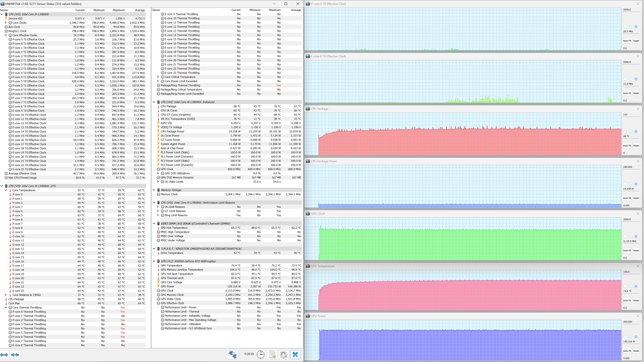Close the GPU Temperature graph window
The image size is (644, 362).
click(x=638, y=266)
